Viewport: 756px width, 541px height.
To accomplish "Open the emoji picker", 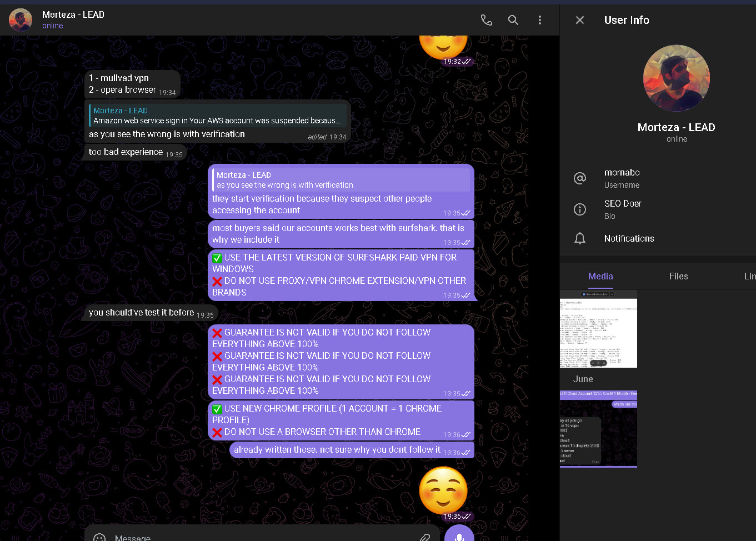I will click(99, 537).
